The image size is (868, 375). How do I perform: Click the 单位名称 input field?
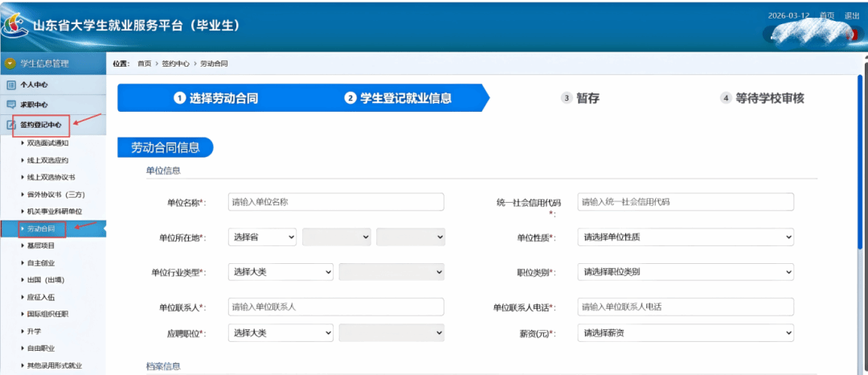[x=336, y=202]
